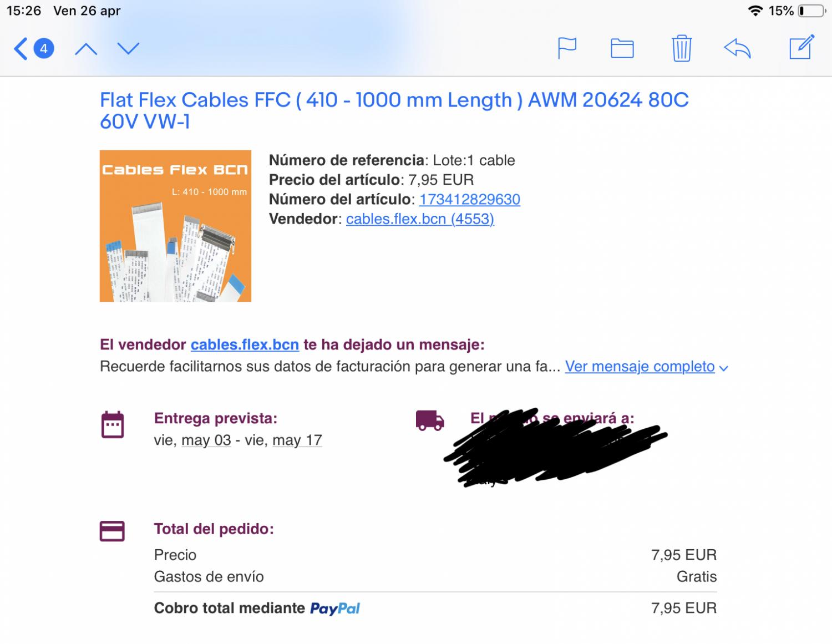Go back to the mailbox list
Viewport: 832px width, 644px height.
click(21, 49)
